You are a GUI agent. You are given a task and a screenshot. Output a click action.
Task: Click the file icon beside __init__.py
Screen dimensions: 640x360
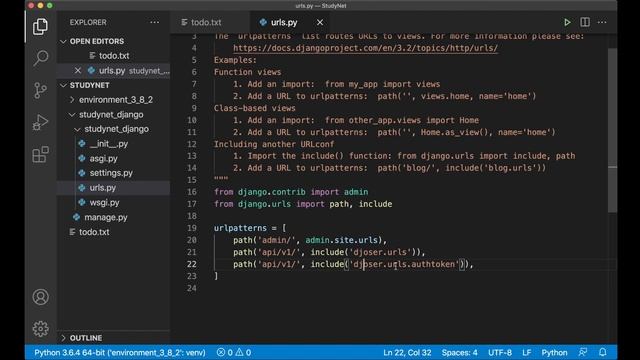[x=82, y=144]
